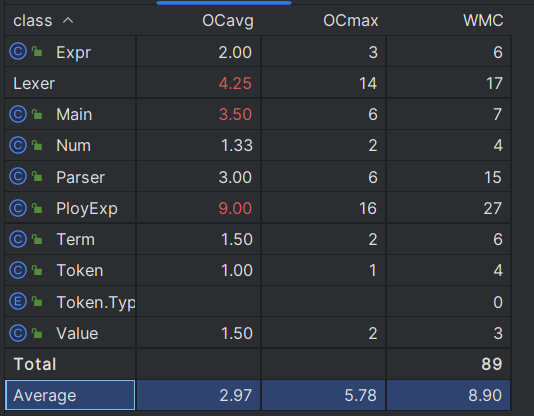Toggle sort arrow in class column header

[68, 20]
